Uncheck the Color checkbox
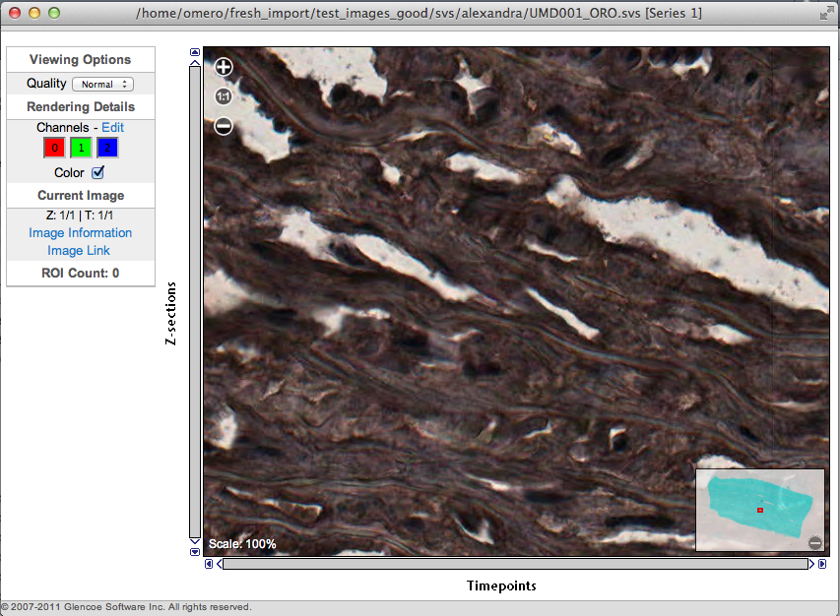840x616 pixels. pyautogui.click(x=97, y=172)
